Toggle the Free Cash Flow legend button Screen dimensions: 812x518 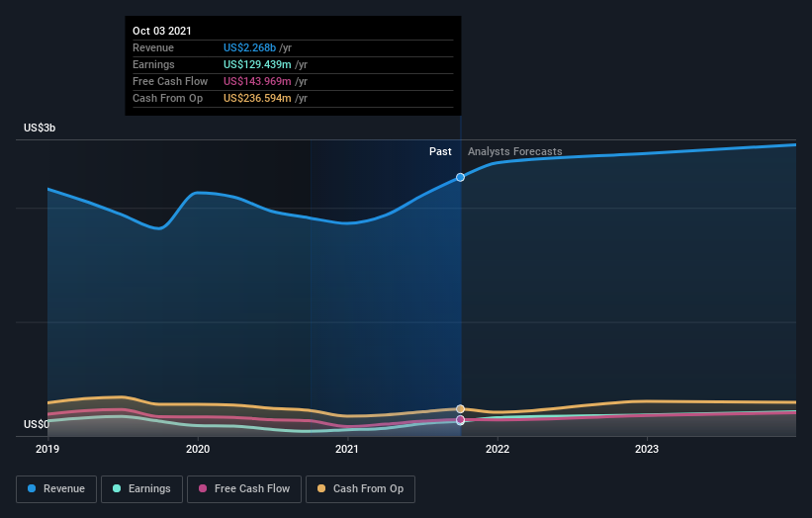coord(244,489)
